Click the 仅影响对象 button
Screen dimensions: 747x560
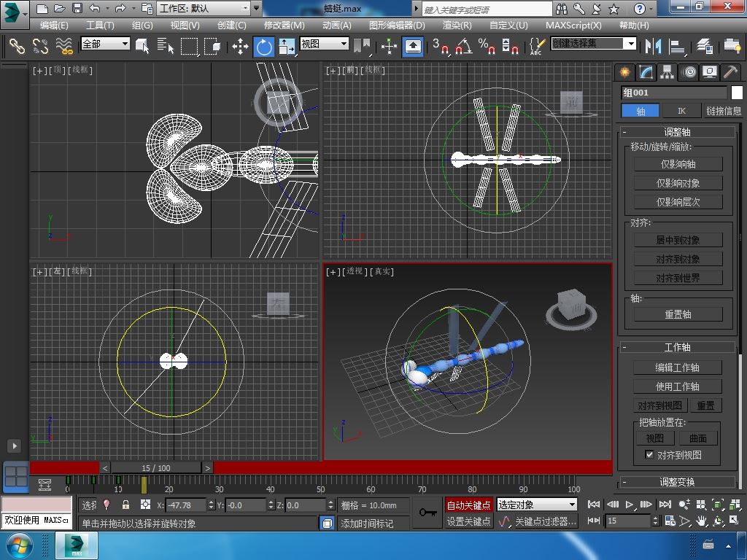678,183
